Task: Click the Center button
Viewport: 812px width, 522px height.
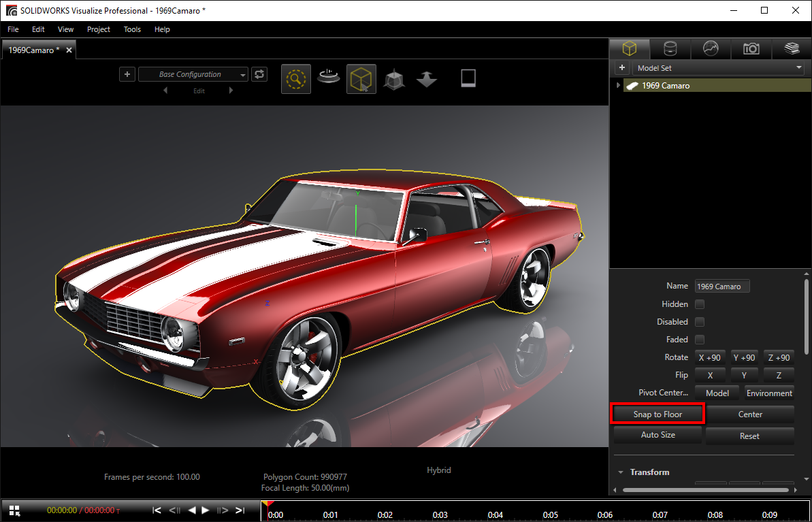Action: [750, 414]
